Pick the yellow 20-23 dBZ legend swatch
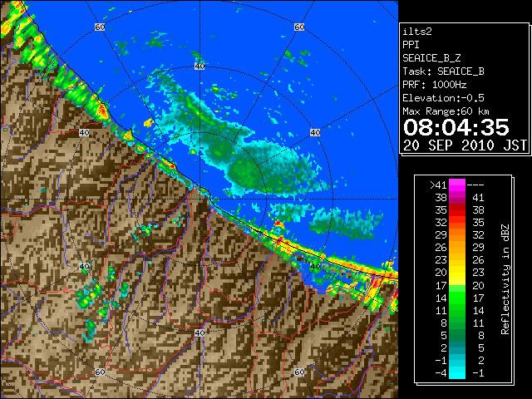This screenshot has width=532, height=399. coord(457,273)
